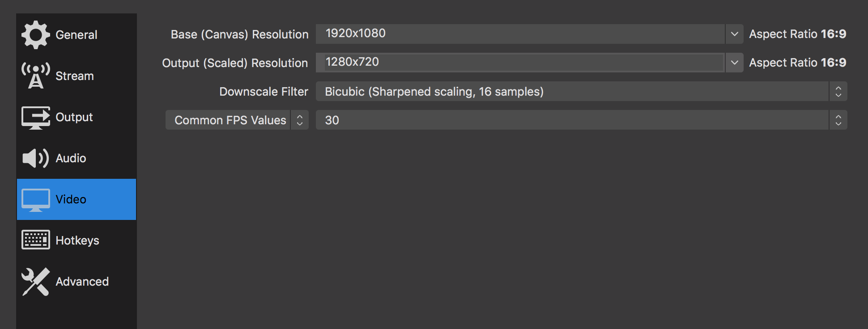Click the General gear icon
868x329 pixels.
[36, 35]
